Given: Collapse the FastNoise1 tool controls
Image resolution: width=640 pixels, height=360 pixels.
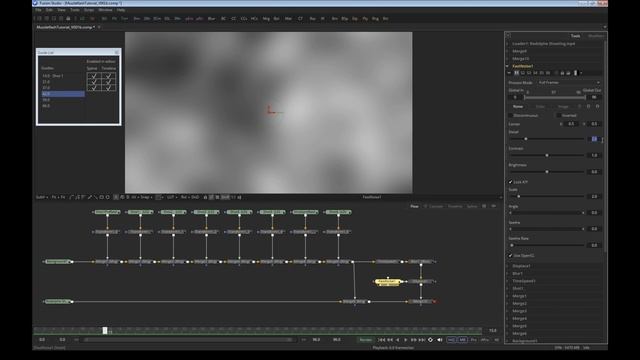Looking at the screenshot, I should click(507, 66).
